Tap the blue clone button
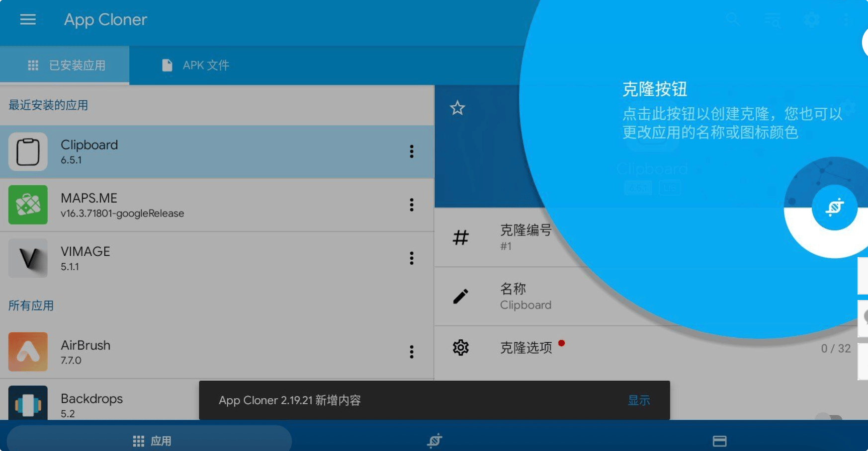The height and width of the screenshot is (451, 868). [834, 207]
